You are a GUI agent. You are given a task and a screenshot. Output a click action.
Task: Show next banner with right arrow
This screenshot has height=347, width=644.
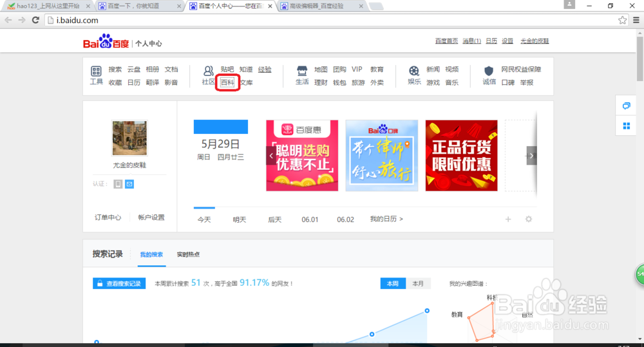tap(531, 156)
